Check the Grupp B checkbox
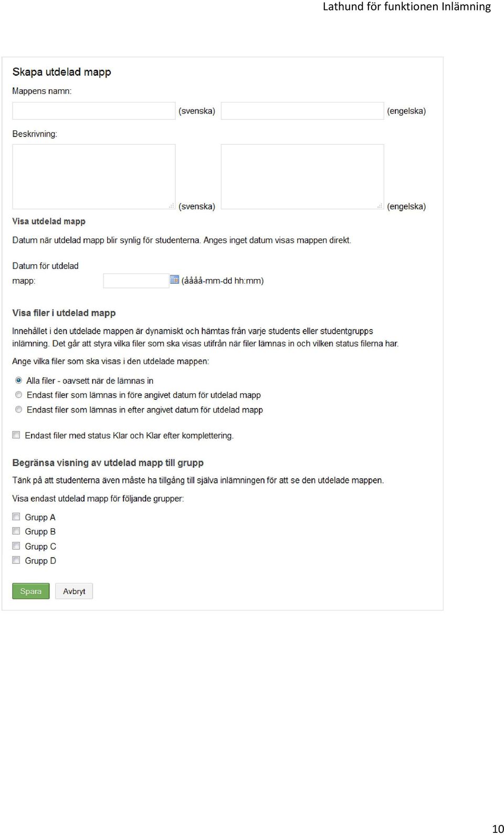Image resolution: width=504 pixels, height=835 pixels. click(16, 531)
